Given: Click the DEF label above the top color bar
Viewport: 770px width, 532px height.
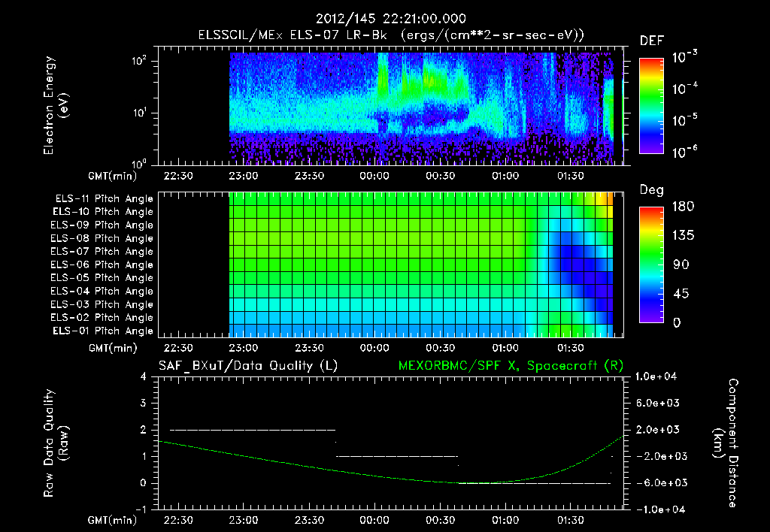Looking at the screenshot, I should tap(651, 41).
